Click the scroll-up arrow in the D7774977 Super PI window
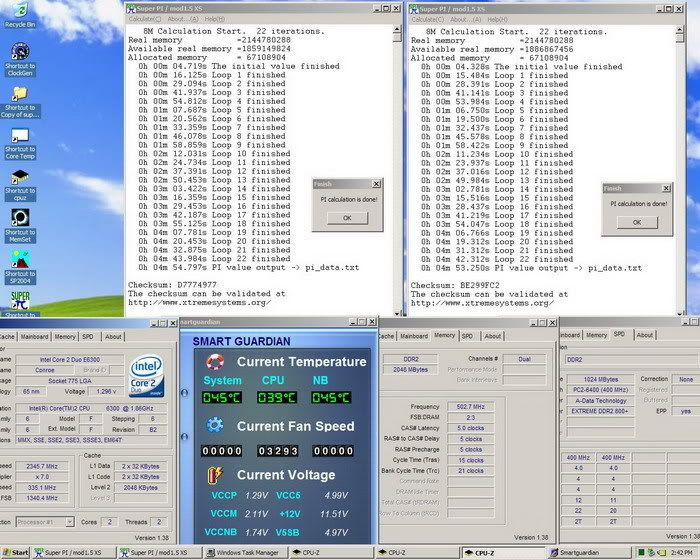Screen dimensions: 700x560 point(397,29)
